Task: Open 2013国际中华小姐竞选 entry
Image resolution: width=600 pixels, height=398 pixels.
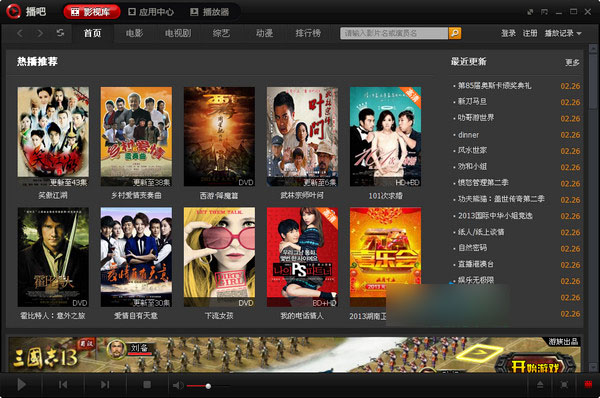Action: [x=495, y=216]
